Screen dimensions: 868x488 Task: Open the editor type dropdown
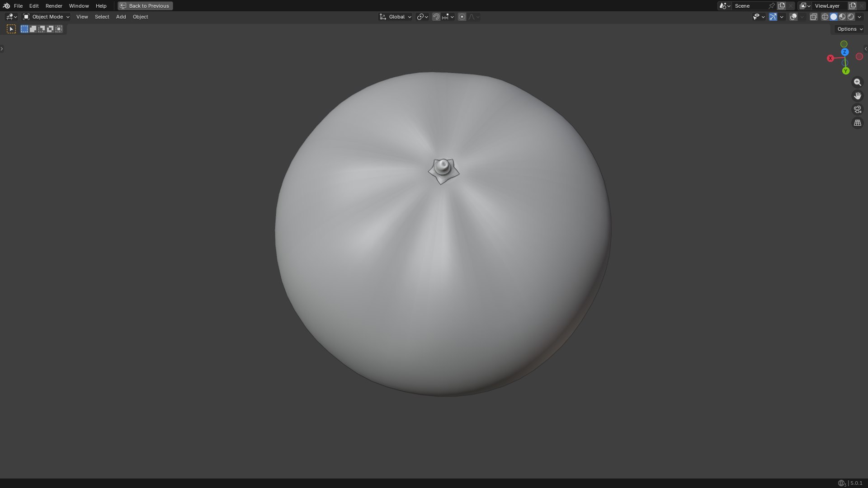[x=11, y=17]
